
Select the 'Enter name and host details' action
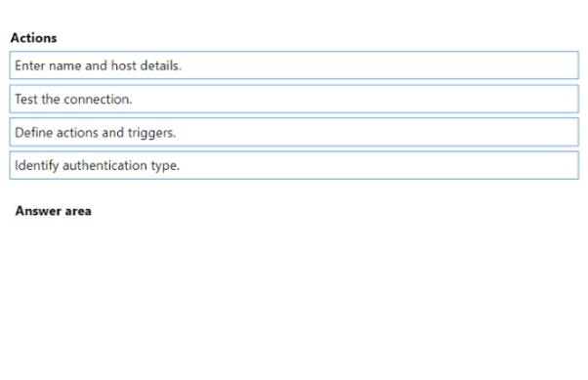point(294,65)
